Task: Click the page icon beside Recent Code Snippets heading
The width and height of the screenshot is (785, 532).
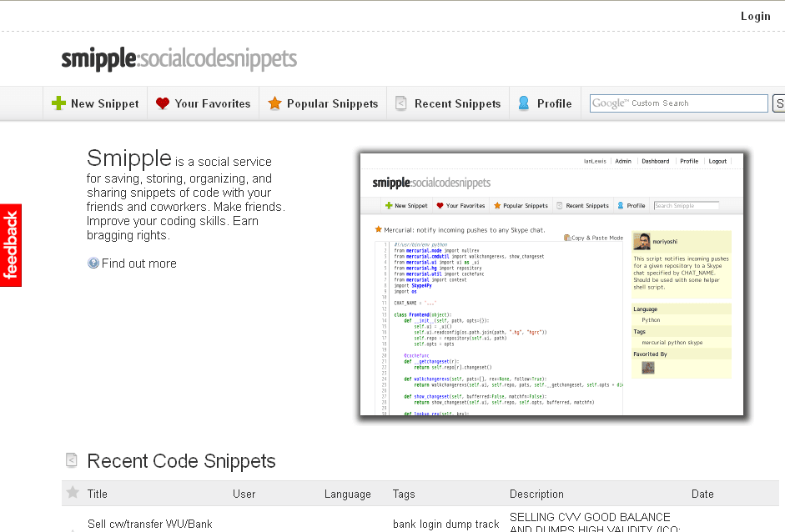Action: (72, 460)
